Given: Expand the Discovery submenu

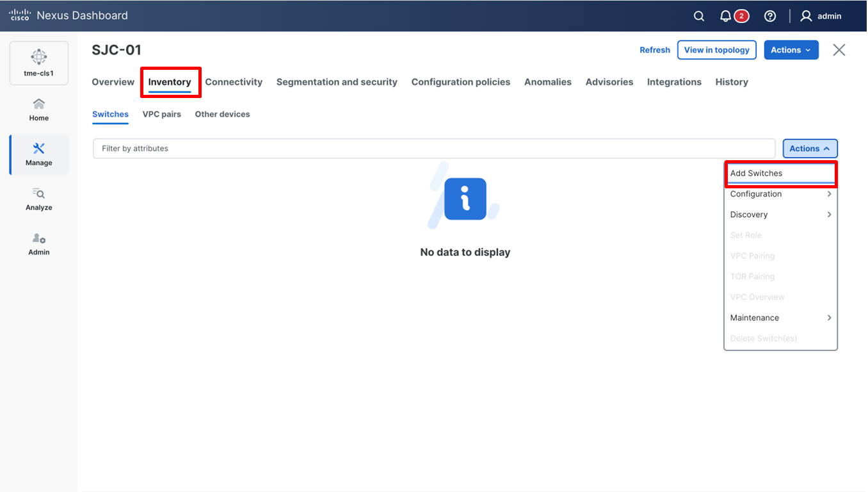Looking at the screenshot, I should click(830, 215).
